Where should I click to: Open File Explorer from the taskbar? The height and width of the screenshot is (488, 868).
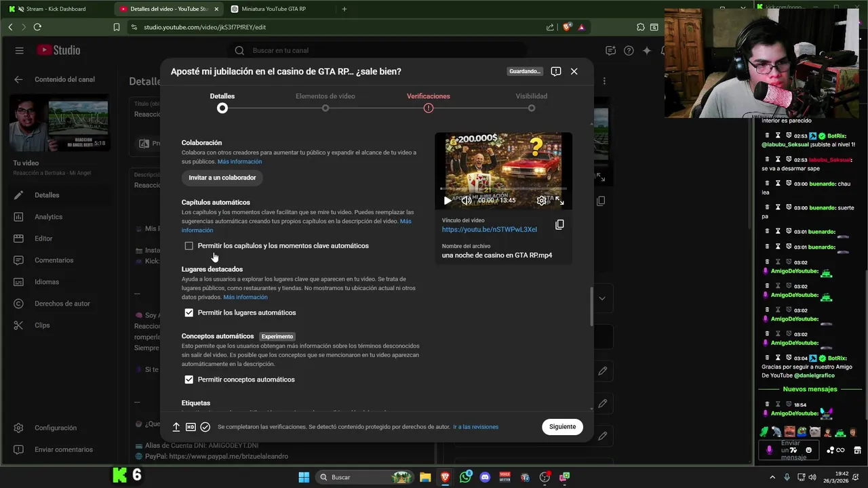425,477
